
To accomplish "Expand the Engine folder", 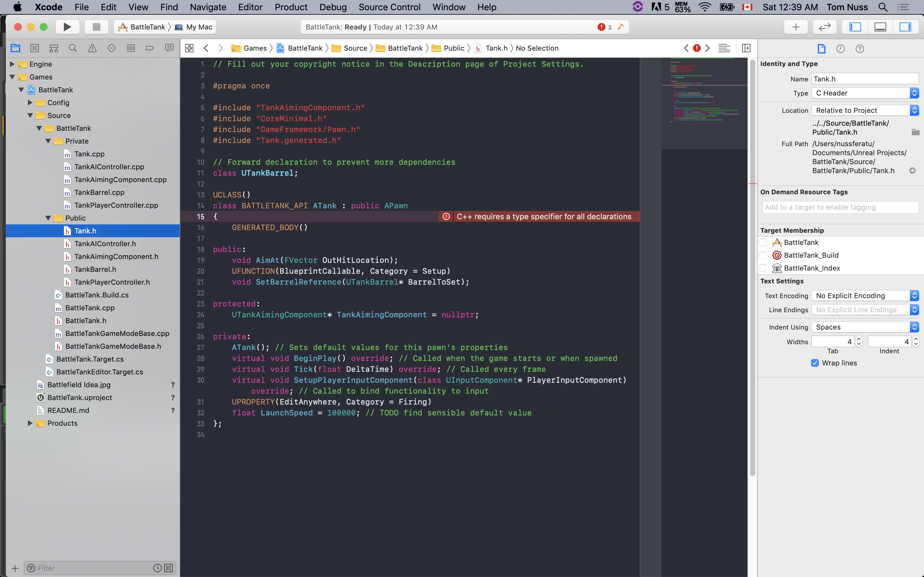I will tap(12, 64).
